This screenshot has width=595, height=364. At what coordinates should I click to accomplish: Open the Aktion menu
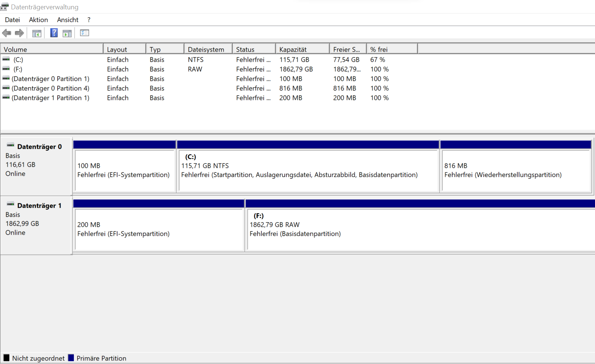coord(38,20)
